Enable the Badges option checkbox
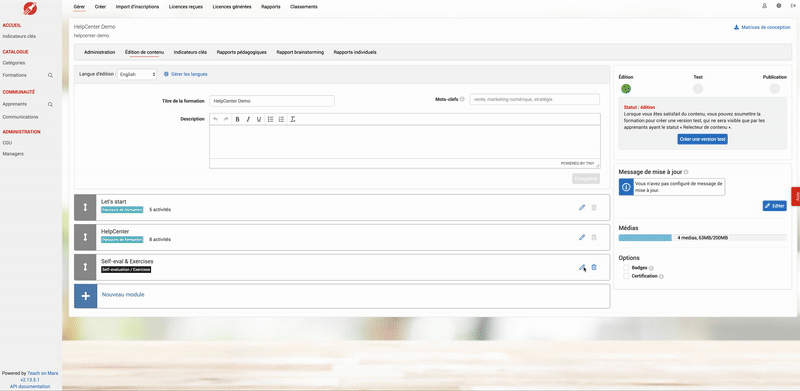800x391 pixels. [x=626, y=267]
